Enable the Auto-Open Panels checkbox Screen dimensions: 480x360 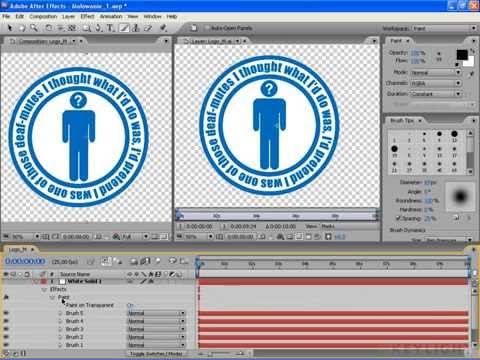(207, 28)
